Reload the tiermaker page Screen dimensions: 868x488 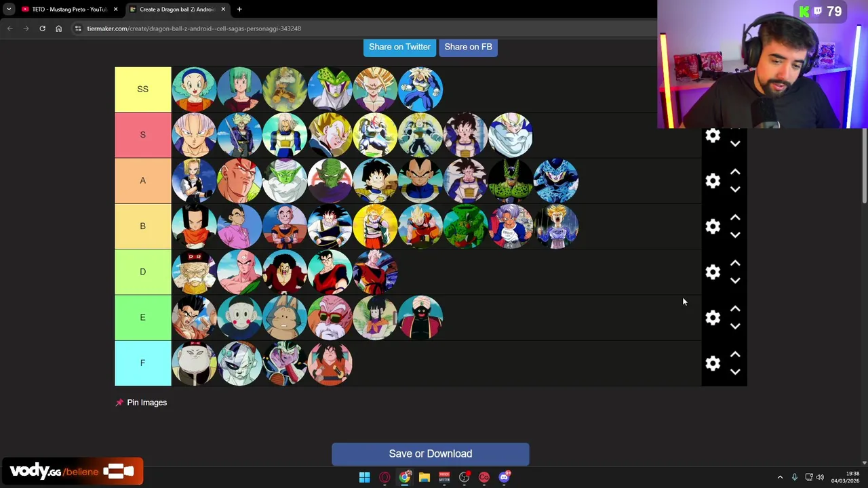pyautogui.click(x=42, y=28)
